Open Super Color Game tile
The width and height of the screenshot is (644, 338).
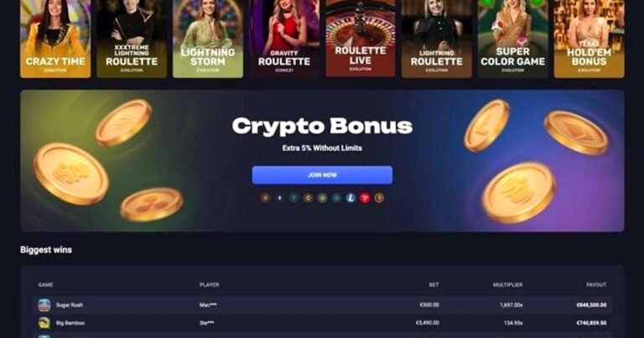coord(512,39)
